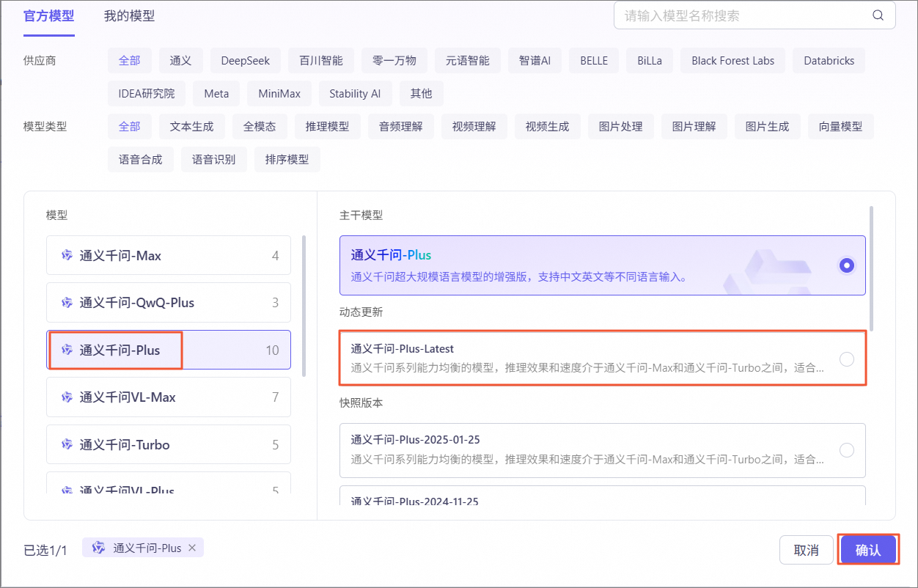Select the 通义千问-Plus-2025-01-25 radio button
The image size is (918, 588).
(x=847, y=450)
